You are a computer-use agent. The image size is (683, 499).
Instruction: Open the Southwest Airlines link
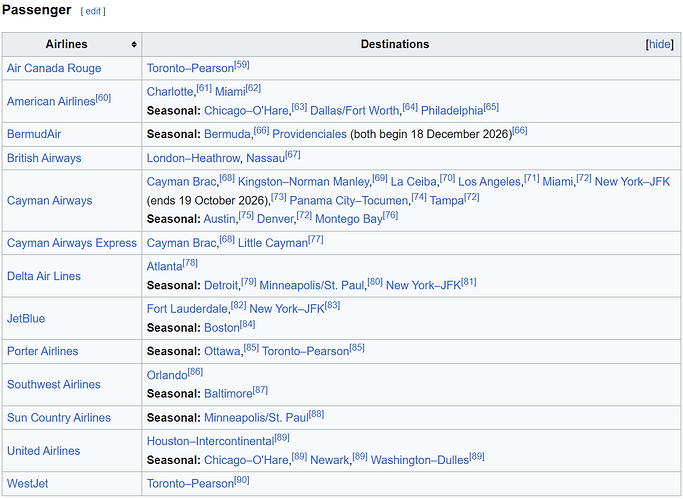54,384
